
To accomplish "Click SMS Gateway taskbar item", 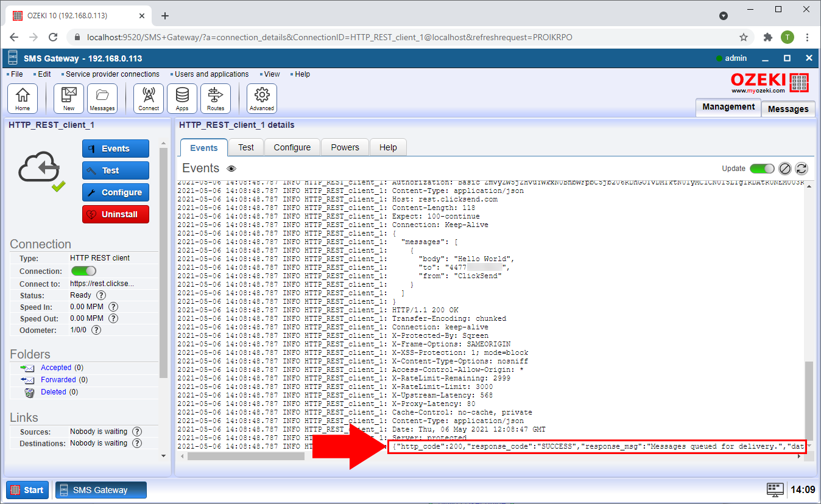I will pos(101,490).
